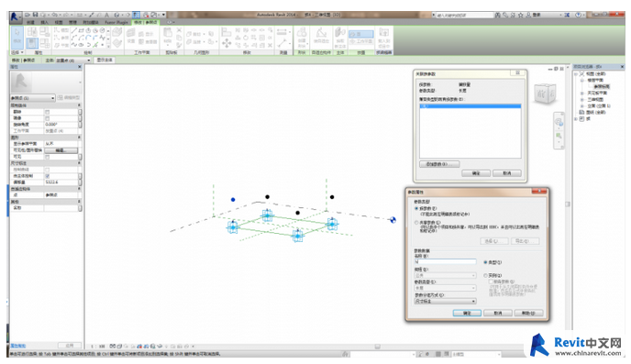Click the Align tool in Modify panel
This screenshot has height=364, width=631.
(227, 31)
